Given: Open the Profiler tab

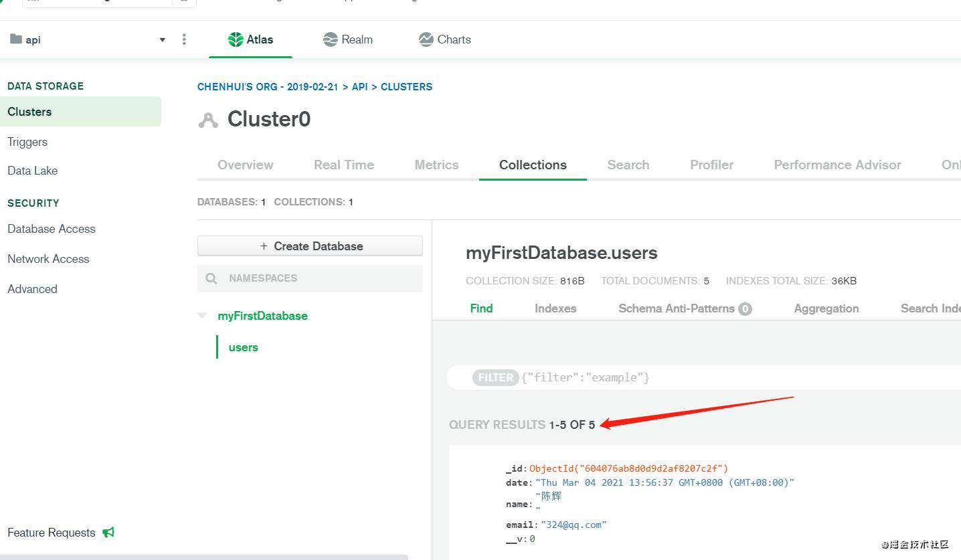Looking at the screenshot, I should click(712, 165).
